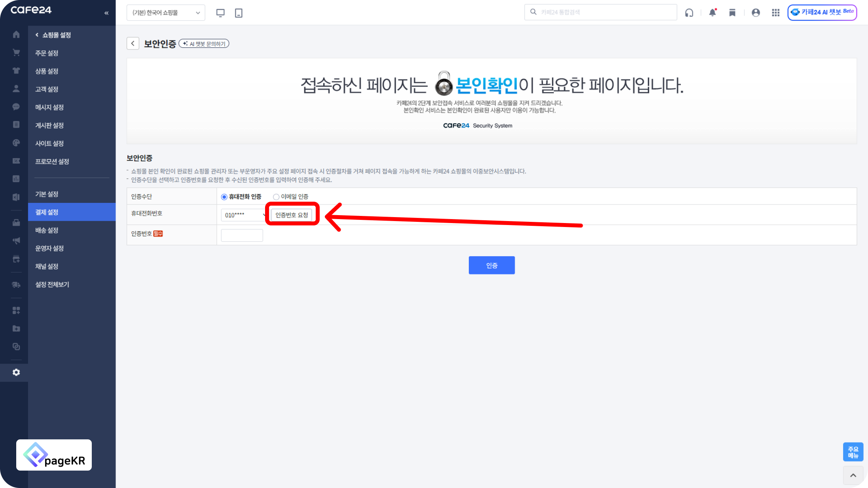Image resolution: width=868 pixels, height=488 pixels.
Task: Click the 인증번호 요청 button
Action: (x=292, y=215)
